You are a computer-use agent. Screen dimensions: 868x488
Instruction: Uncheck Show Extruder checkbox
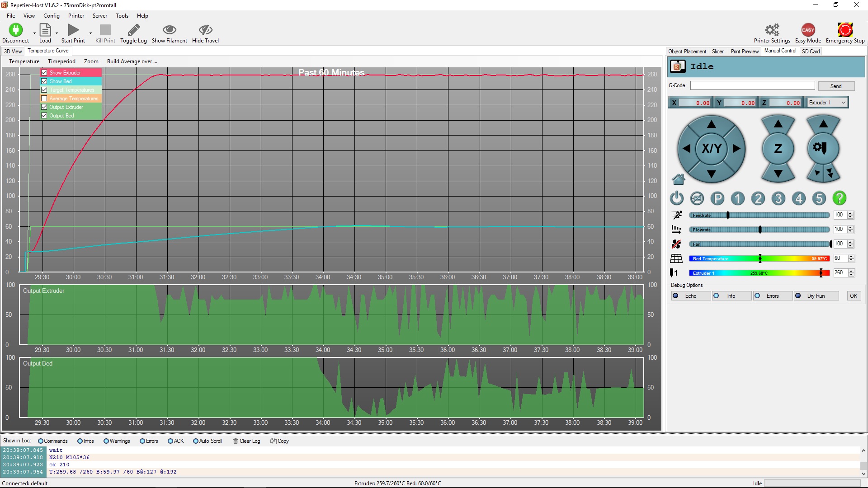tap(44, 73)
